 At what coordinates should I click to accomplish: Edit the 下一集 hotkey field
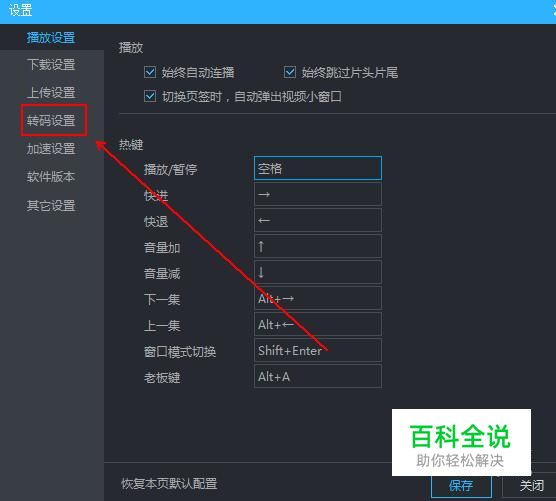click(x=318, y=298)
